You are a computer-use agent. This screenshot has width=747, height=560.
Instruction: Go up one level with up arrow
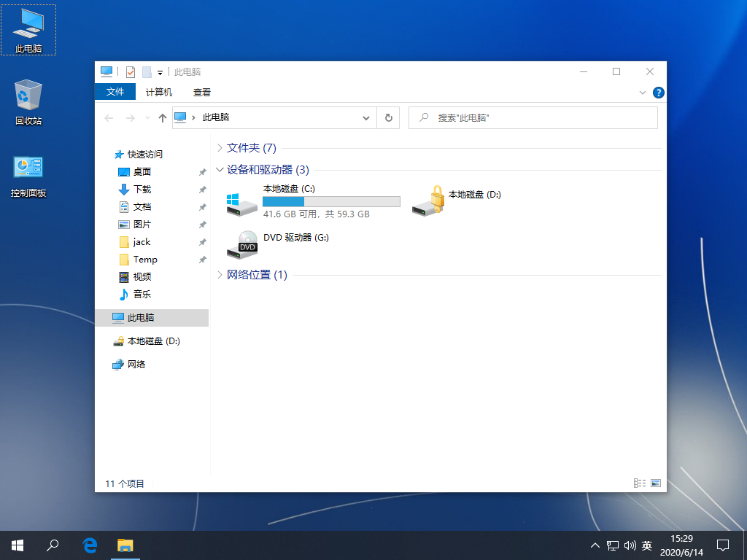[x=163, y=117]
